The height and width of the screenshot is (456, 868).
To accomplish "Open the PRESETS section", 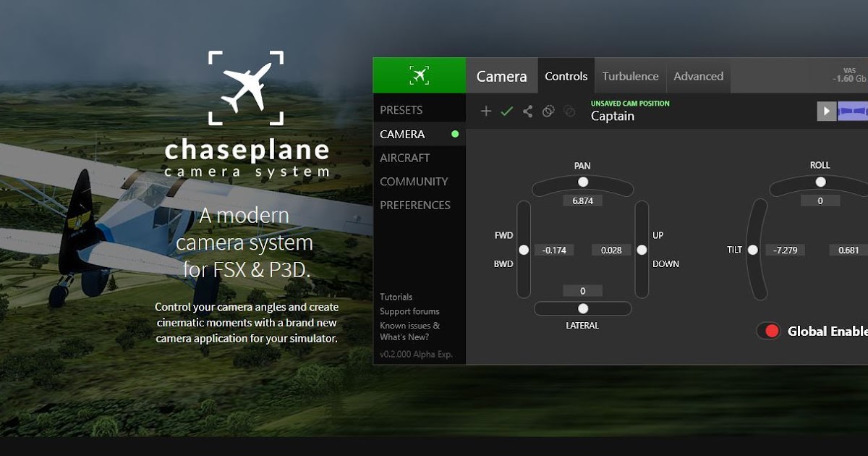I will (x=401, y=109).
